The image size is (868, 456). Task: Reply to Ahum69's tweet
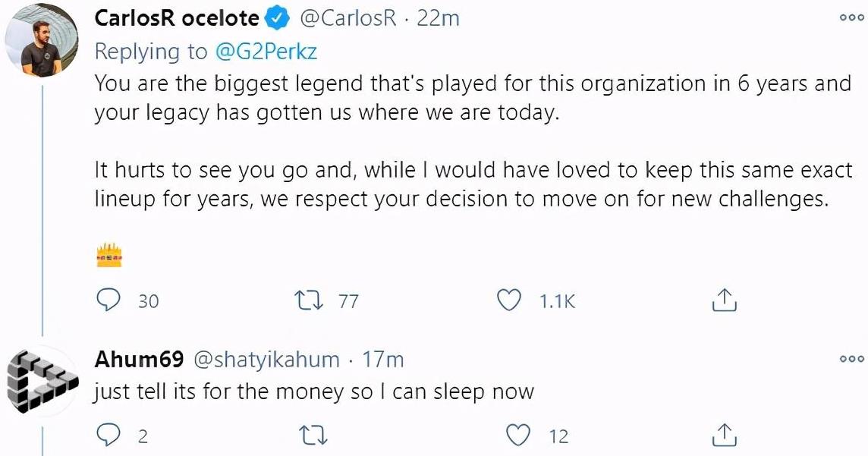coord(109,436)
